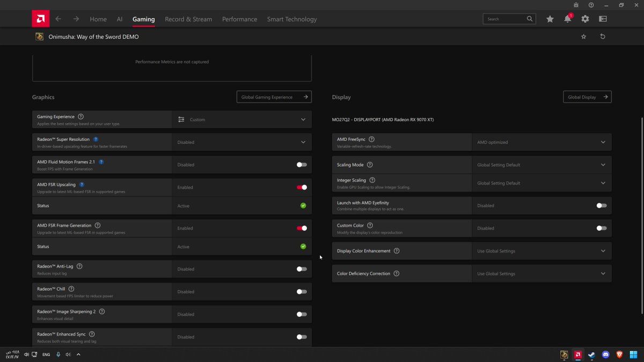This screenshot has height=362, width=644.
Task: Open AMD FreeSync AMD optimized dropdown
Action: coord(541,142)
